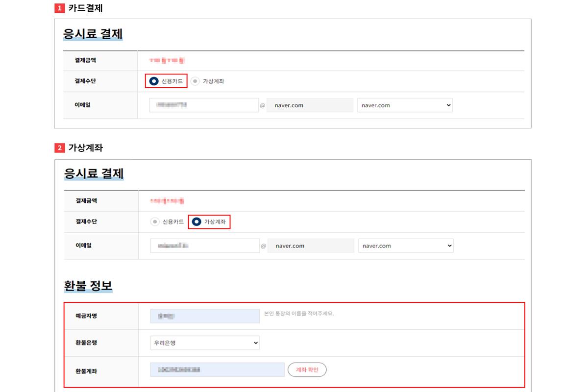588x392 pixels.
Task: Open the email domain dropdown in the top form
Action: (x=405, y=105)
